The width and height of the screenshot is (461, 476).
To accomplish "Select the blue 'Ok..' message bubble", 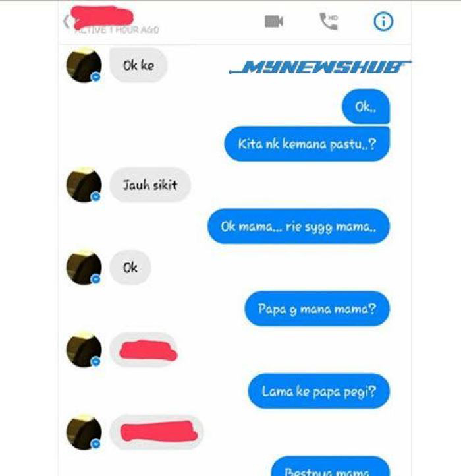I will pos(366,107).
